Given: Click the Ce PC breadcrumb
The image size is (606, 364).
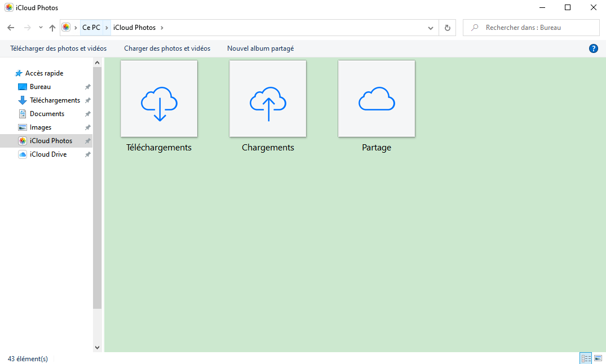Looking at the screenshot, I should pos(91,28).
